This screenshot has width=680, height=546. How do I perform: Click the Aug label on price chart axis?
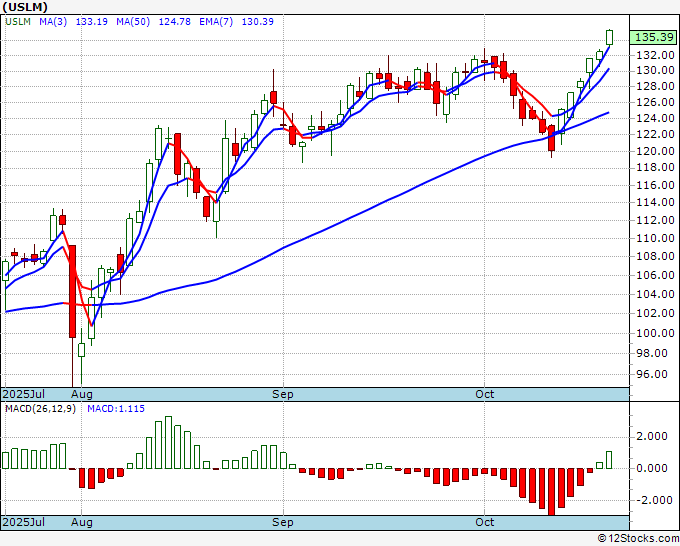coord(82,394)
